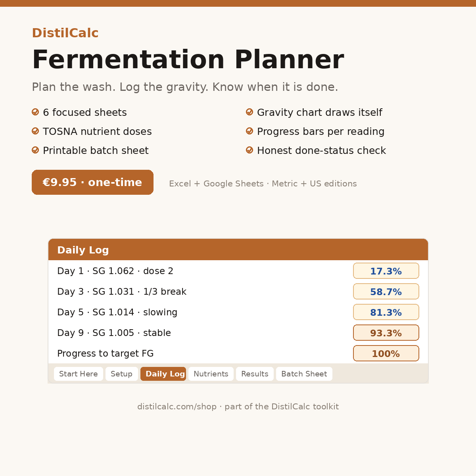Open the Start Here sheet tab

tap(79, 374)
